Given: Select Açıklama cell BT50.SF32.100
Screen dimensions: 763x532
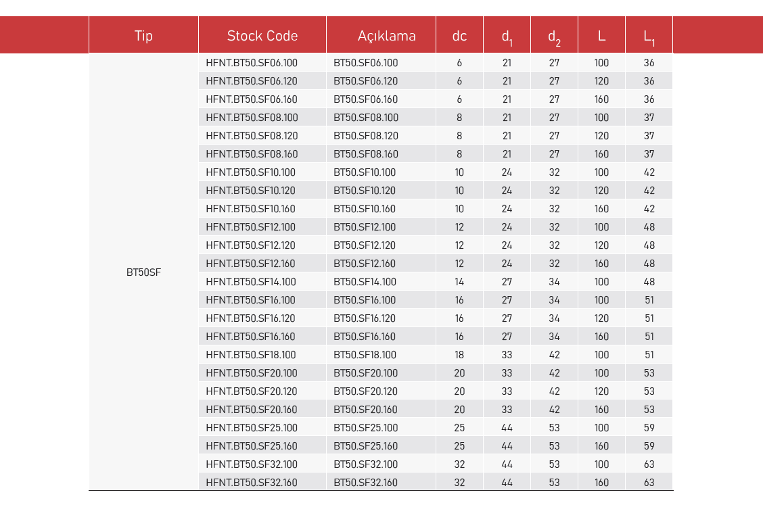Looking at the screenshot, I should coord(366,464).
